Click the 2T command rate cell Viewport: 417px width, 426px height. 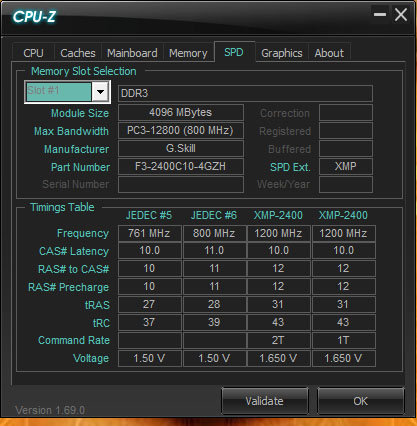click(278, 340)
